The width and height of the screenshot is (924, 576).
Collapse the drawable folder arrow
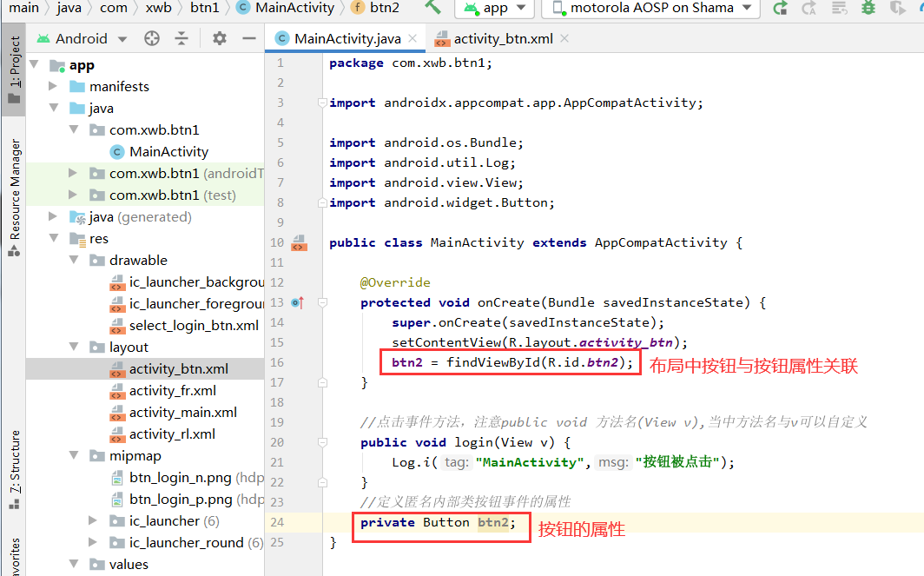(74, 260)
